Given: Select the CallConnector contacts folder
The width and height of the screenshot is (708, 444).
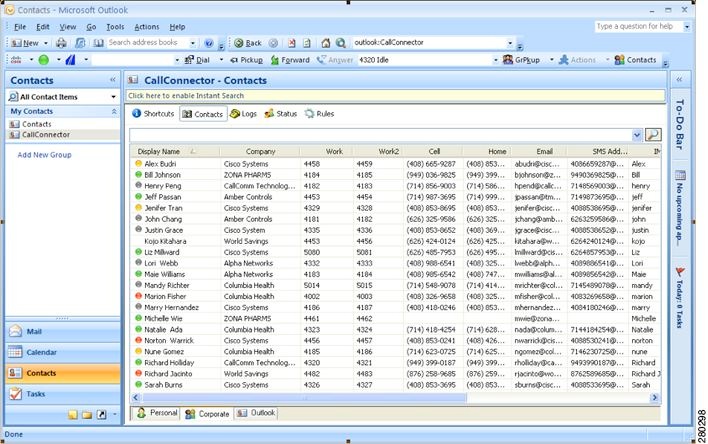Looking at the screenshot, I should point(46,134).
